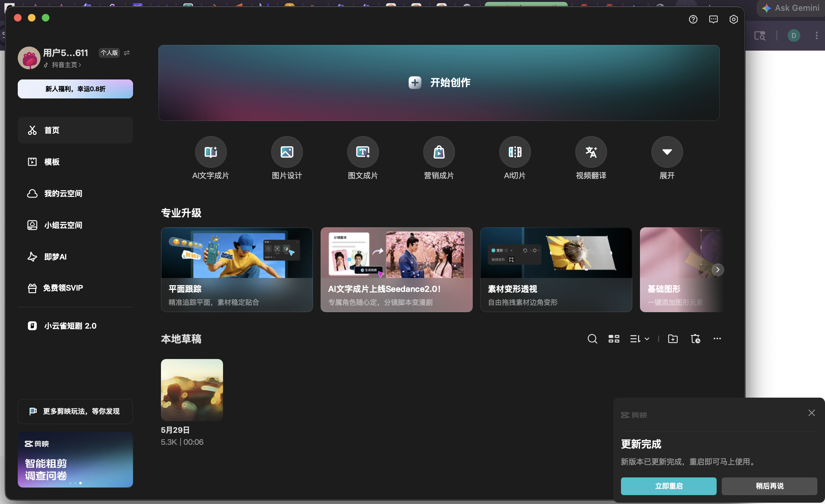Image resolution: width=825 pixels, height=504 pixels.
Task: Click Ask Gemini in browser window
Action: [791, 8]
